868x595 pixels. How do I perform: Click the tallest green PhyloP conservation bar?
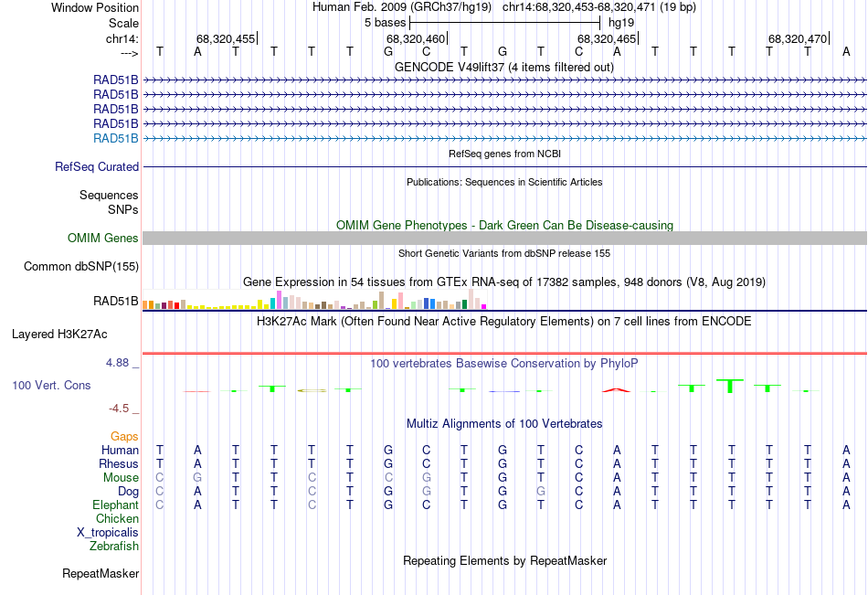(x=730, y=386)
